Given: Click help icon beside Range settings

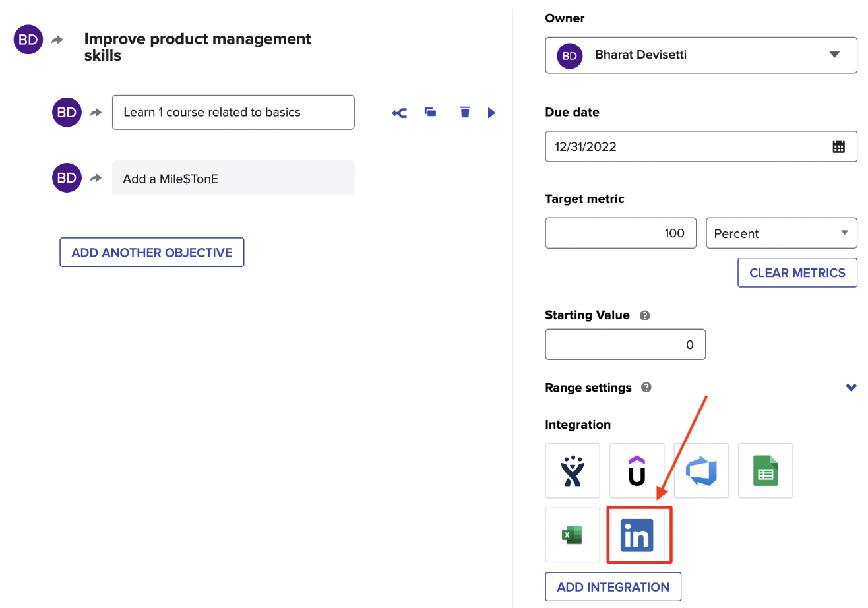Looking at the screenshot, I should 646,387.
